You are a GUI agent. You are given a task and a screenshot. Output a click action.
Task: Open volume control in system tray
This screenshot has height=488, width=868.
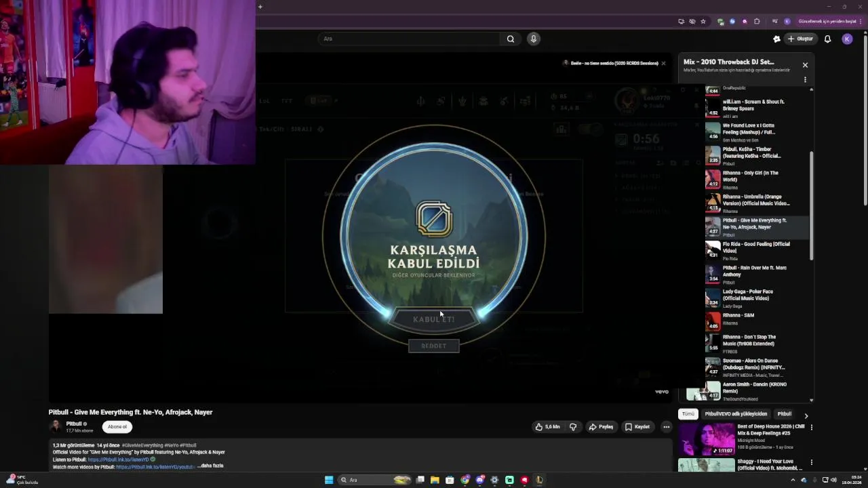coord(833,480)
